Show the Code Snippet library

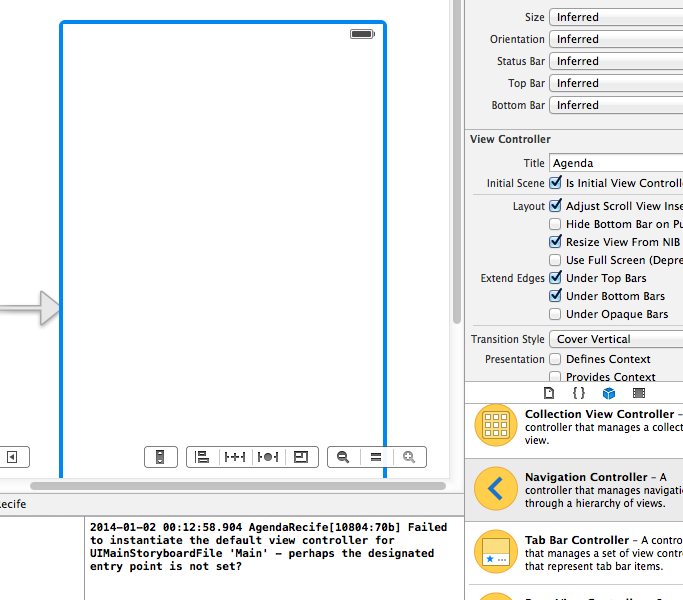pos(578,393)
